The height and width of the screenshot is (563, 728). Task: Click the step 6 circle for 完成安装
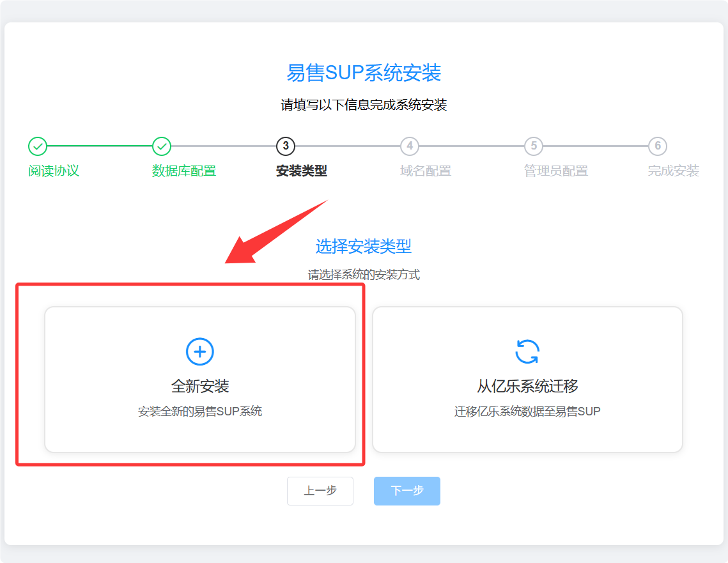(657, 146)
